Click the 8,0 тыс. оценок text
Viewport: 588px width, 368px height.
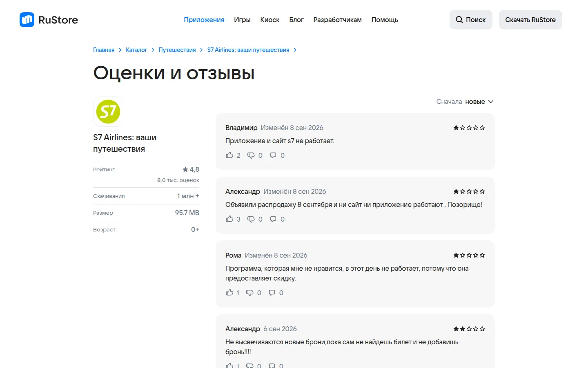[178, 180]
